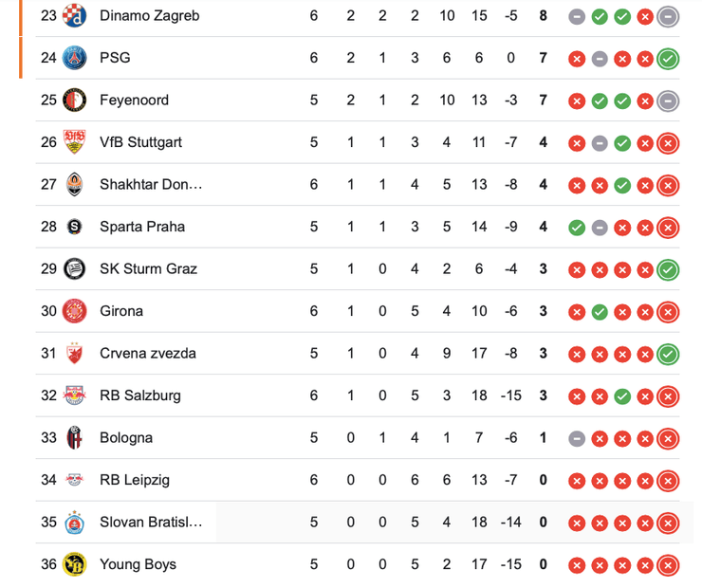Click the VfB Stuttgart club logo
Screen dimensions: 702x588
[74, 142]
